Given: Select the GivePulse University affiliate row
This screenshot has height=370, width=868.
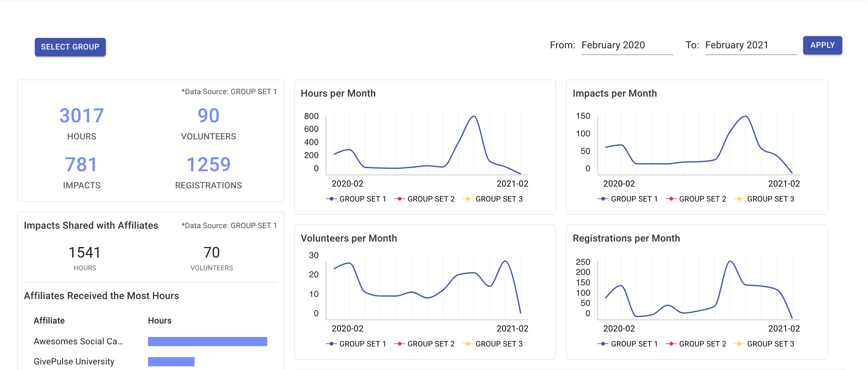Looking at the screenshot, I should point(150,361).
